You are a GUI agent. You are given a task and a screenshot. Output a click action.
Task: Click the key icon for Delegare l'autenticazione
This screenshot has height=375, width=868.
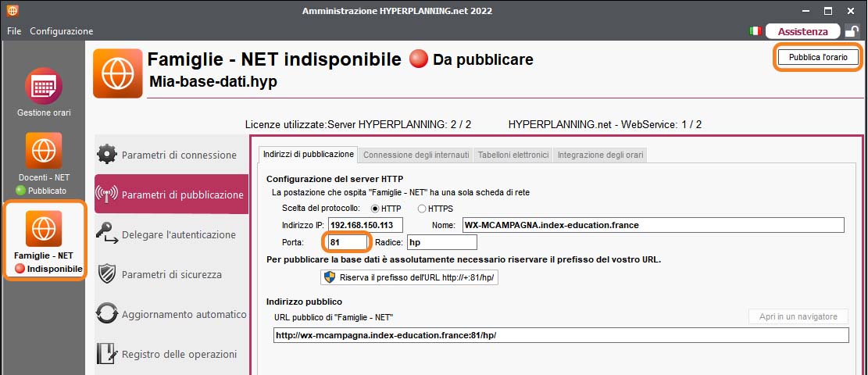(x=107, y=234)
